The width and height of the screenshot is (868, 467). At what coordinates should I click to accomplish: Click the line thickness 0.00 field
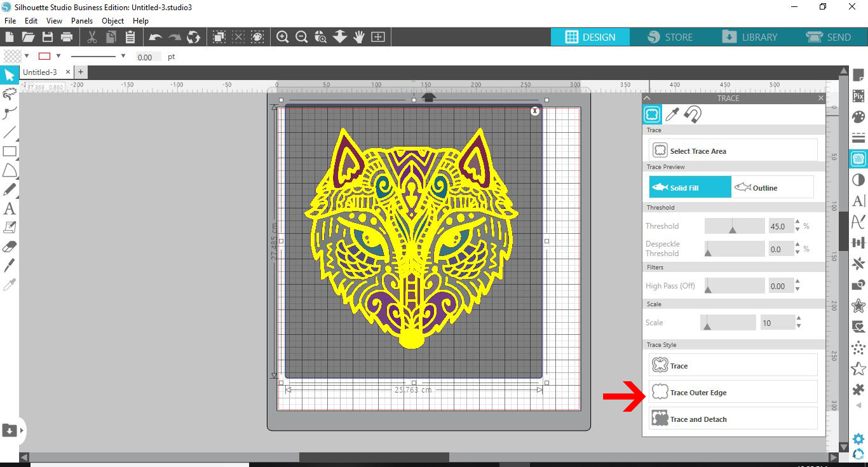(147, 57)
